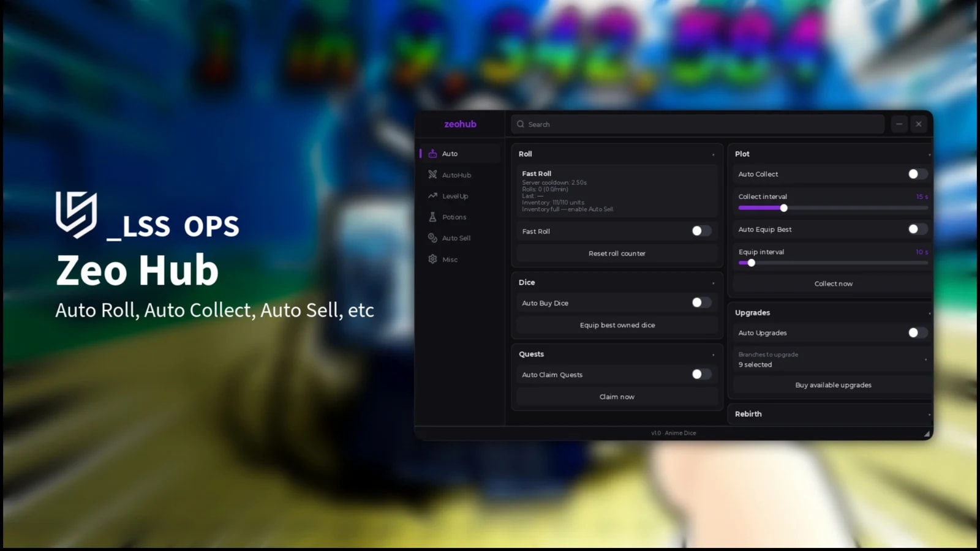Collapse the Plot section
The height and width of the screenshot is (551, 980).
929,154
